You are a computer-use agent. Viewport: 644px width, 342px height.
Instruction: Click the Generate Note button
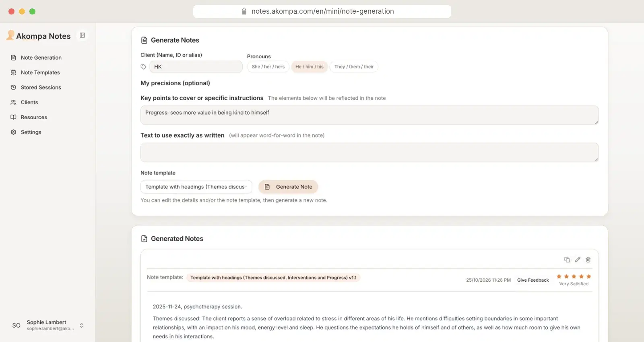pos(288,187)
